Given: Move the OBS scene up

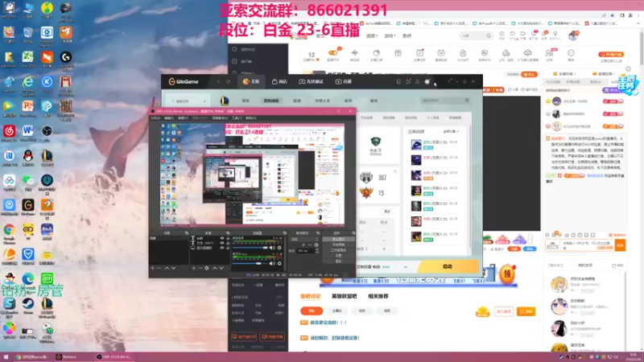Looking at the screenshot, I should (167, 268).
